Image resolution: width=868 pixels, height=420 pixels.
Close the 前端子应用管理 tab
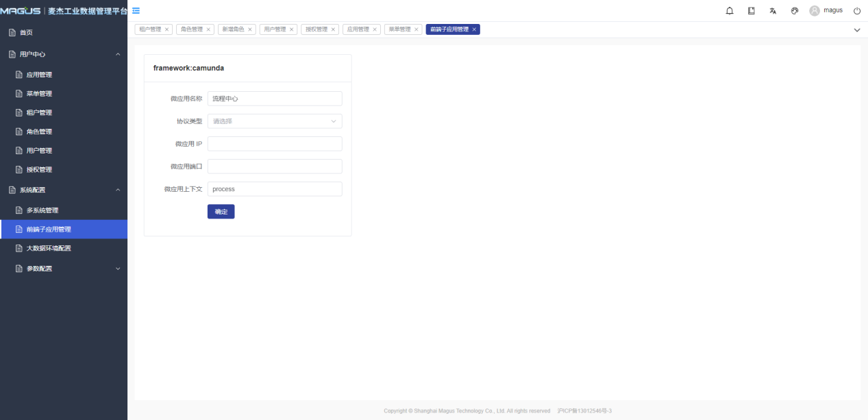[474, 29]
